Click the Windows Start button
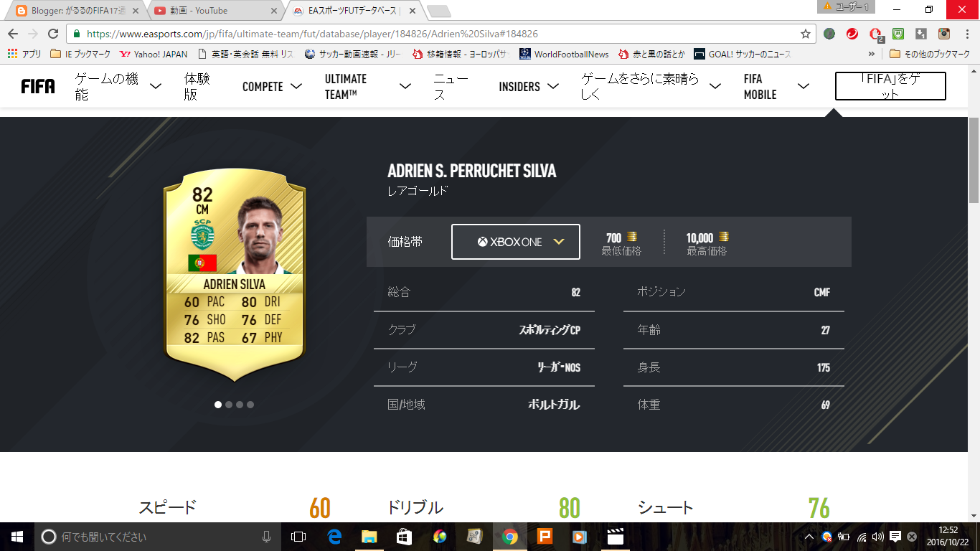The width and height of the screenshot is (980, 551). click(17, 537)
